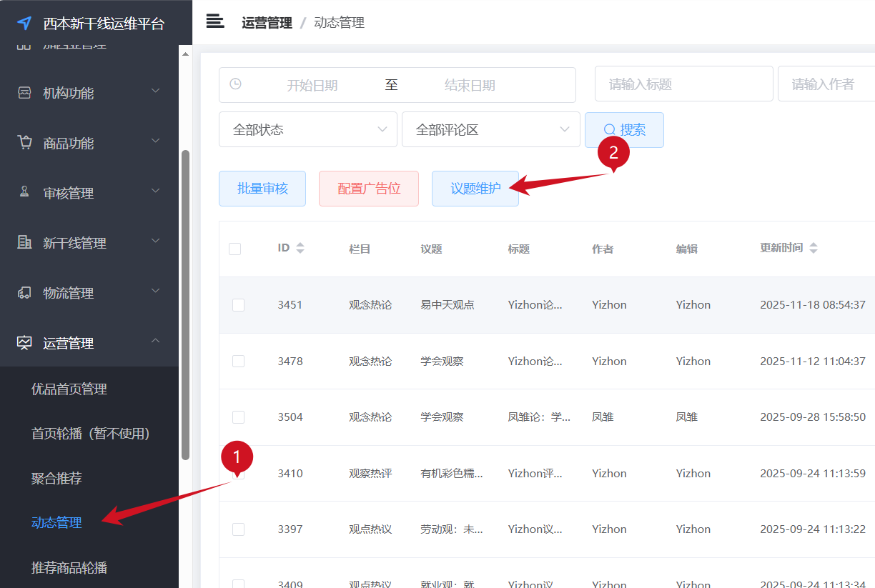The image size is (875, 588).
Task: Check the row with ID 3397
Action: coord(239,529)
